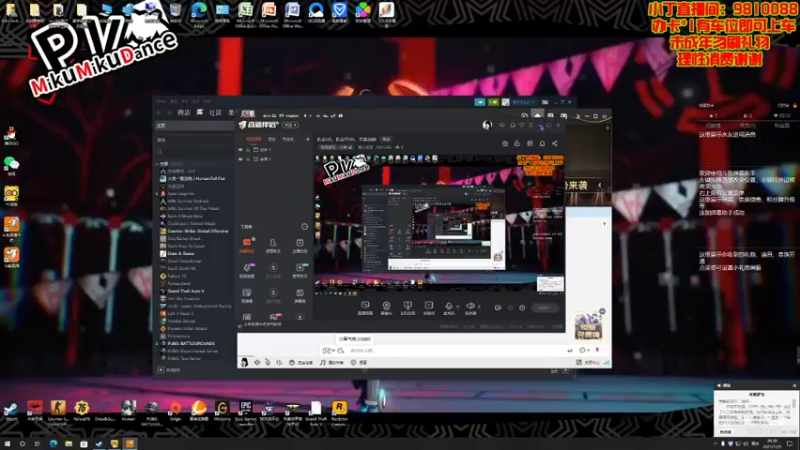Click the share icon above the stream preview
Image resolution: width=800 pixels, height=450 pixels.
[555, 143]
